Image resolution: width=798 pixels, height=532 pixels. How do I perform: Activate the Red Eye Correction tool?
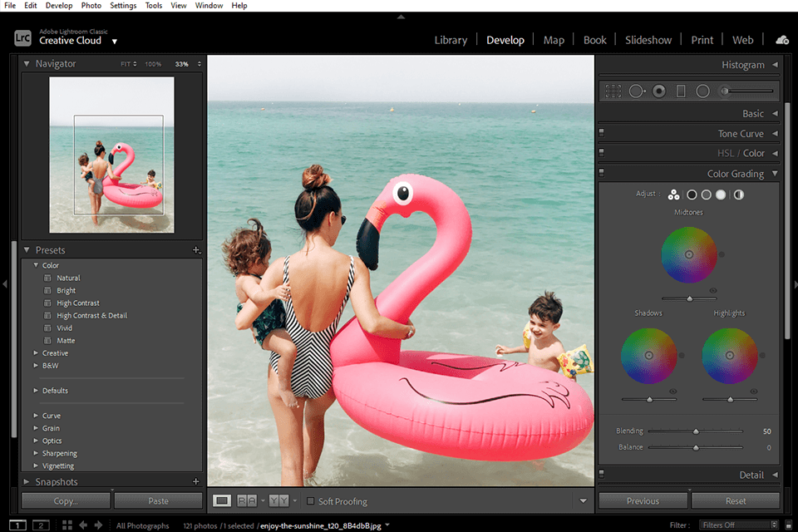[659, 91]
